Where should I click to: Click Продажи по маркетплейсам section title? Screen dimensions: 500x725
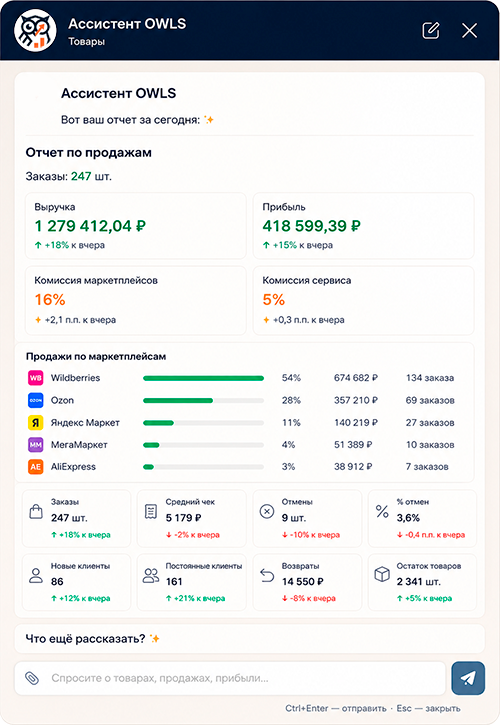click(96, 356)
